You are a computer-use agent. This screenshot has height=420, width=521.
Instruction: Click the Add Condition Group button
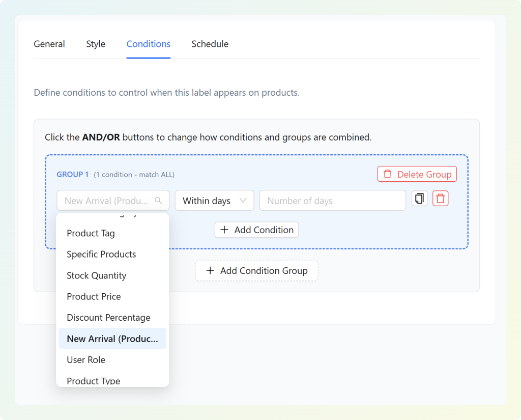(256, 270)
